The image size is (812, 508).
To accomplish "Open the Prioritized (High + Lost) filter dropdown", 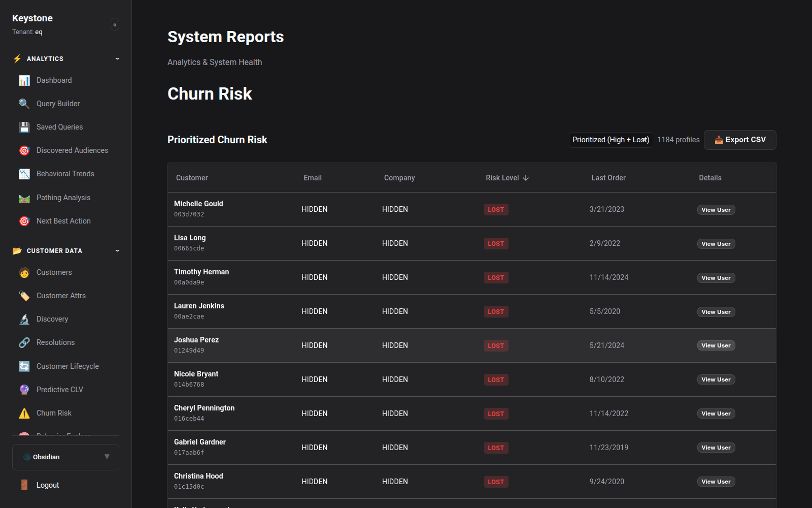I will pos(611,140).
